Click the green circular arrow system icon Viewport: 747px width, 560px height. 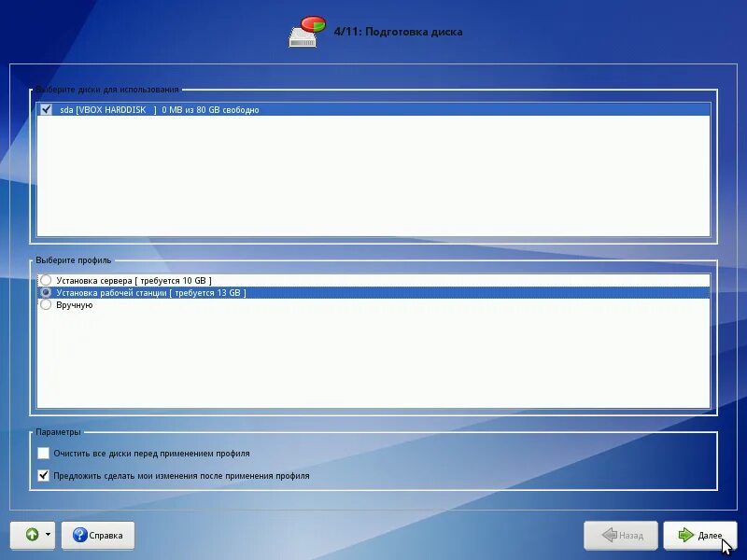pos(32,535)
